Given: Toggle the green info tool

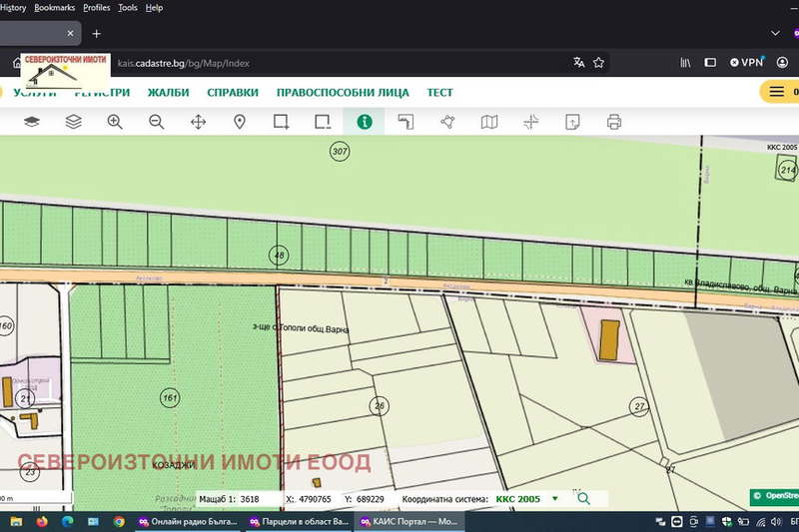Looking at the screenshot, I should point(365,122).
